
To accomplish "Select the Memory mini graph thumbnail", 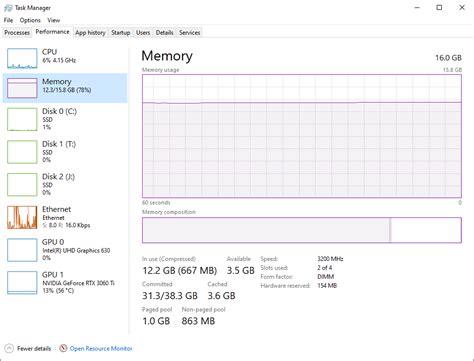I will coord(22,88).
